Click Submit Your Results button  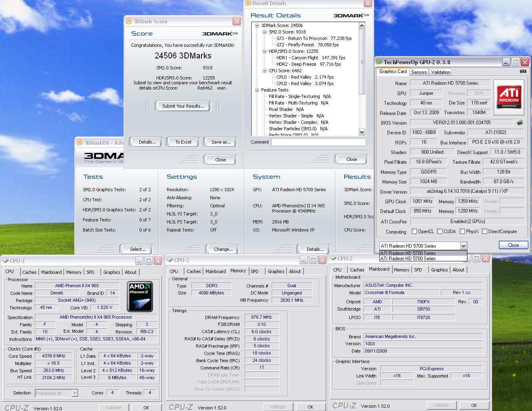pyautogui.click(x=183, y=106)
